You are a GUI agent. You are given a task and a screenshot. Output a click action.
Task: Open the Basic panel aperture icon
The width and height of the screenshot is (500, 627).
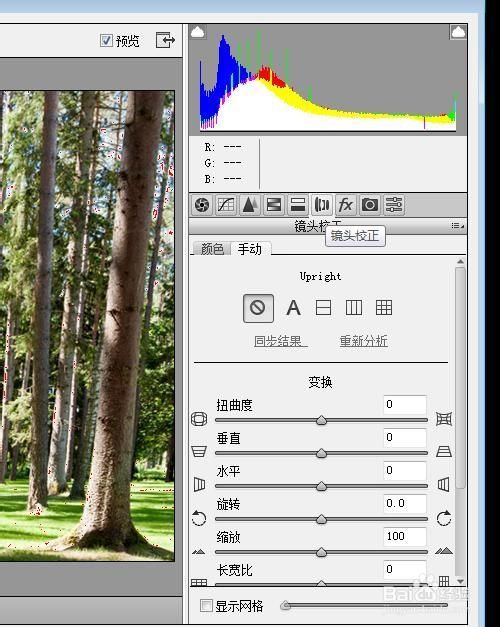click(202, 205)
